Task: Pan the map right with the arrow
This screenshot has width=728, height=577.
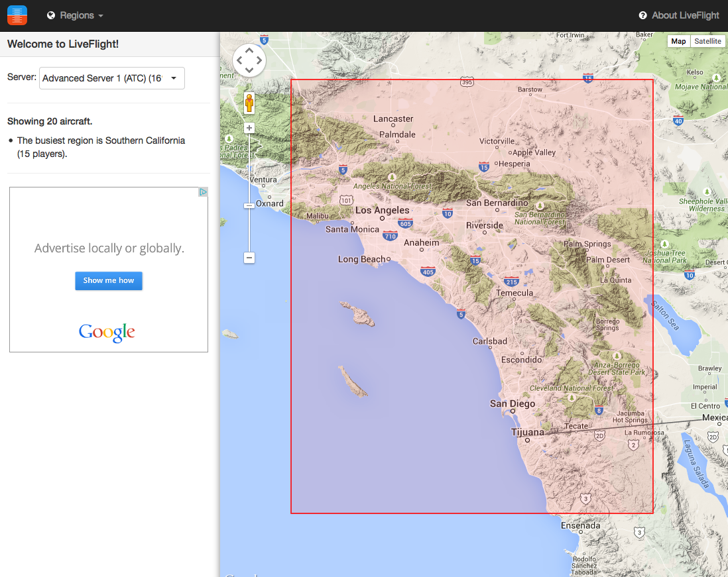Action: (x=259, y=60)
